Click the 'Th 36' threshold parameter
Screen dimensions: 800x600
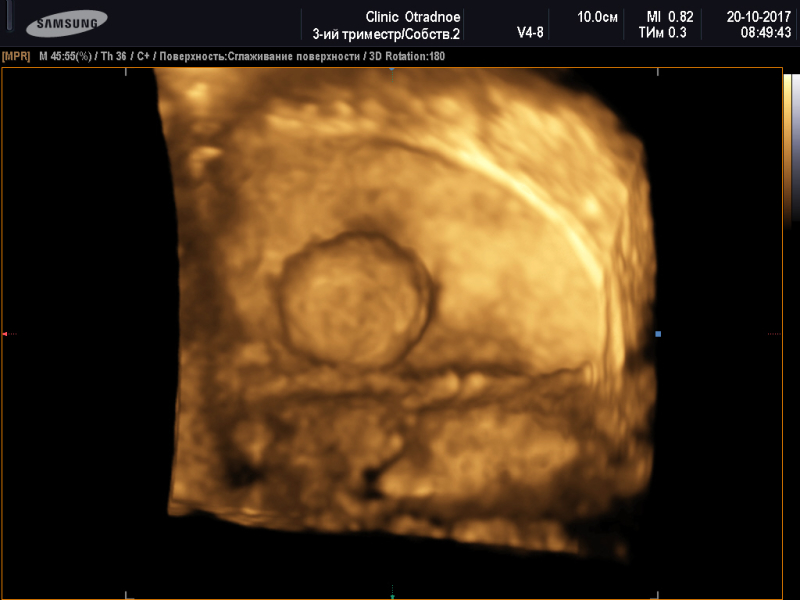tap(113, 56)
